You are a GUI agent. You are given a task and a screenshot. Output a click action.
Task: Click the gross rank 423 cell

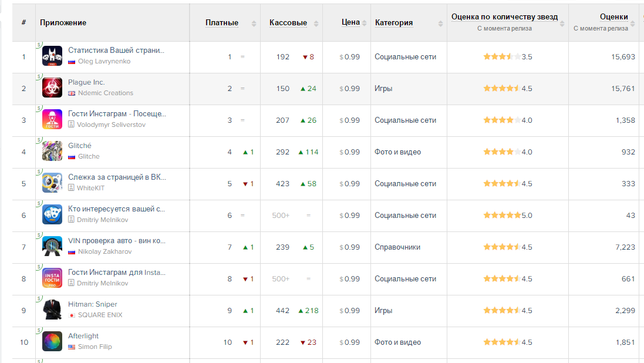tap(282, 184)
